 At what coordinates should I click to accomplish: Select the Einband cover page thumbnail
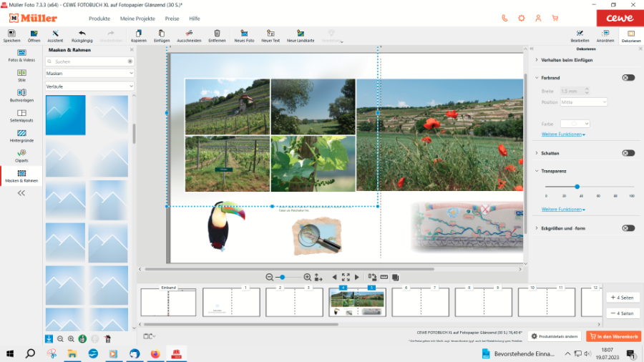pyautogui.click(x=168, y=302)
